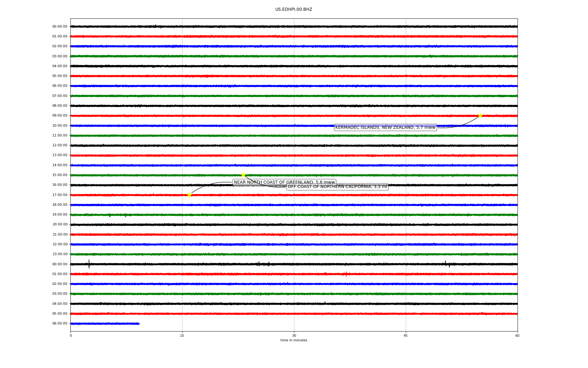The height and width of the screenshot is (368, 588).
Task: Click the 21:00:00 row label
Action: coord(60,234)
